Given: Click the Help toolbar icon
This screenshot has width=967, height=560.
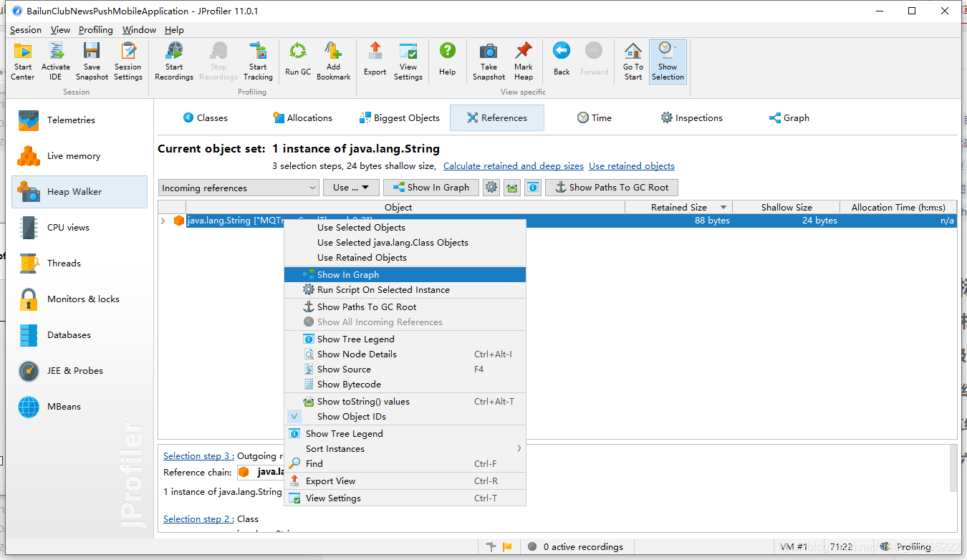Looking at the screenshot, I should (x=448, y=61).
